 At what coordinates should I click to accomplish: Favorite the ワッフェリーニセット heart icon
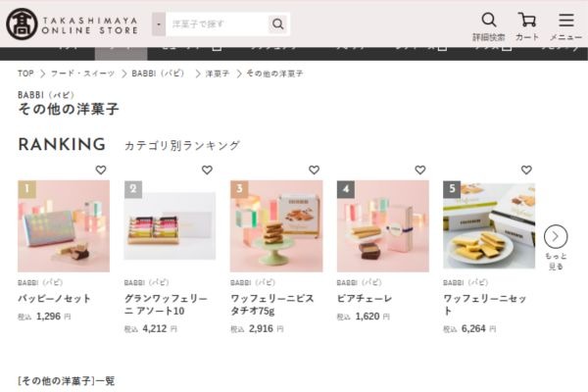526,170
